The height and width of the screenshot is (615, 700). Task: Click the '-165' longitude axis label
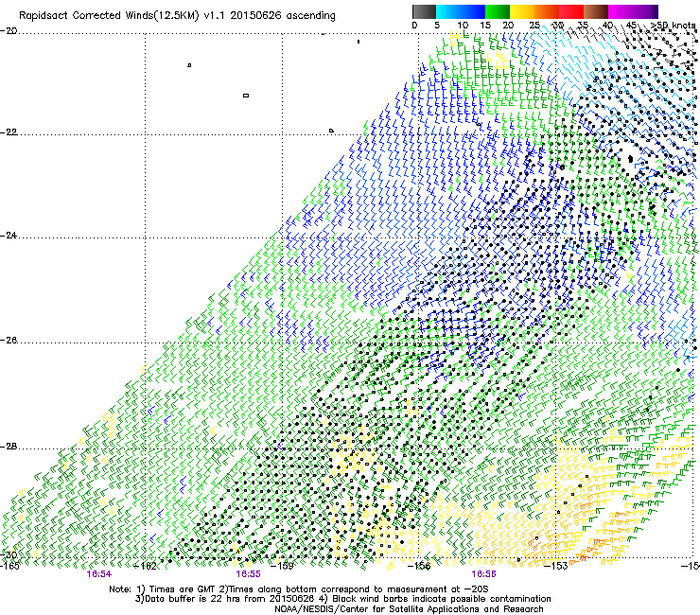click(x=9, y=566)
